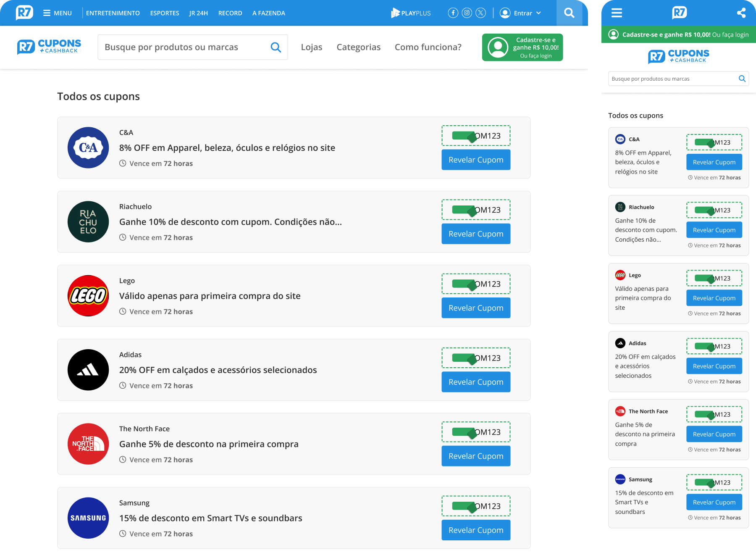This screenshot has width=756, height=558.
Task: Reveal the Adidas coupon in mobile view
Action: 714,366
